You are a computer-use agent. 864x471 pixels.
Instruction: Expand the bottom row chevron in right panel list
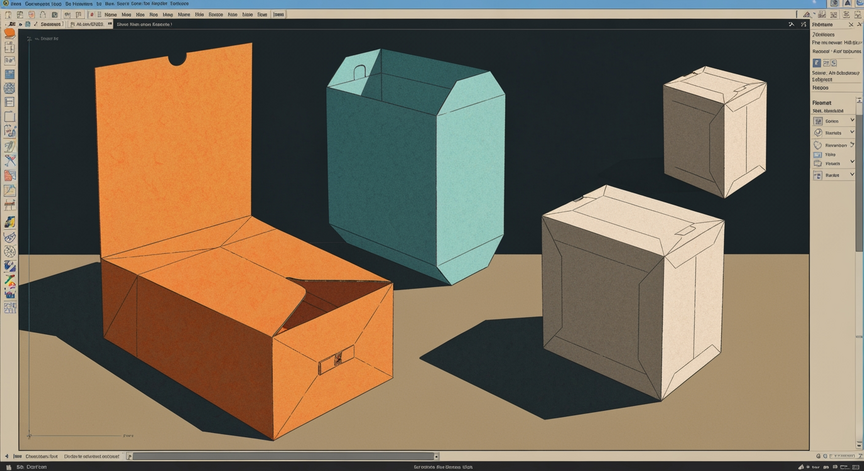coord(852,175)
